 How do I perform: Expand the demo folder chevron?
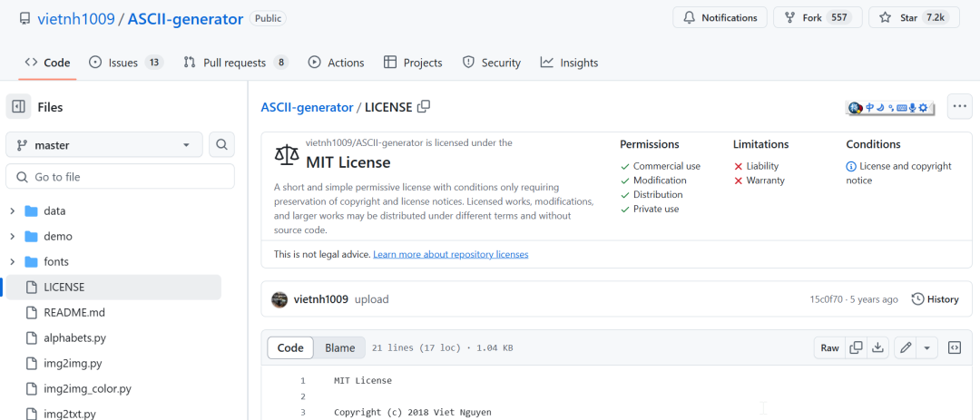coord(13,236)
